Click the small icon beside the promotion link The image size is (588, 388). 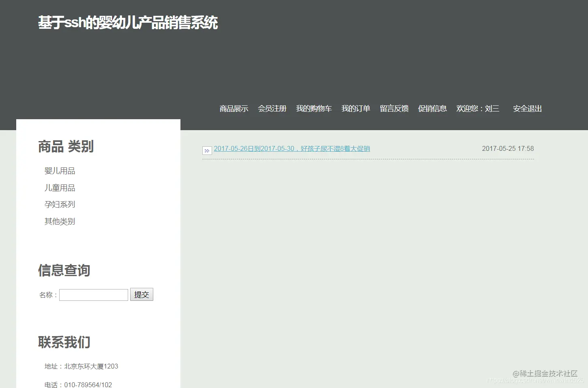[x=207, y=151]
